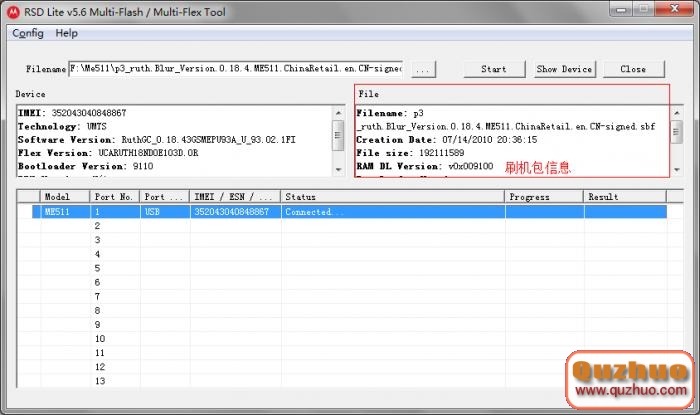Click the Status column header
Image resolution: width=700 pixels, height=415 pixels.
coord(393,197)
